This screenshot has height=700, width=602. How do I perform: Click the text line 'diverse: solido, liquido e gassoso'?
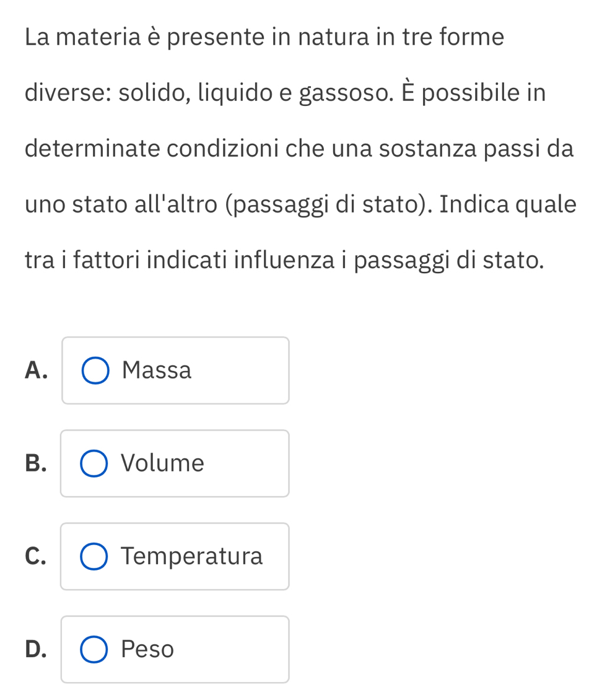[x=286, y=93]
